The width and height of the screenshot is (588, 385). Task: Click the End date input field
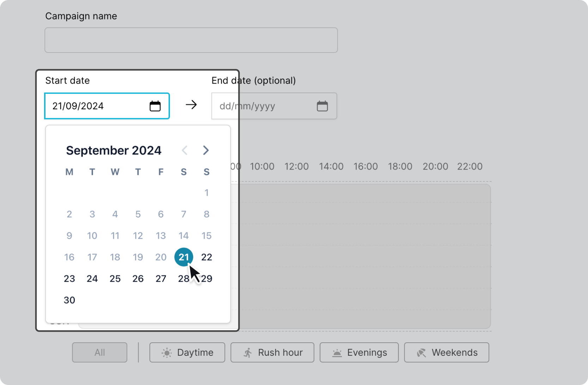coord(261,106)
